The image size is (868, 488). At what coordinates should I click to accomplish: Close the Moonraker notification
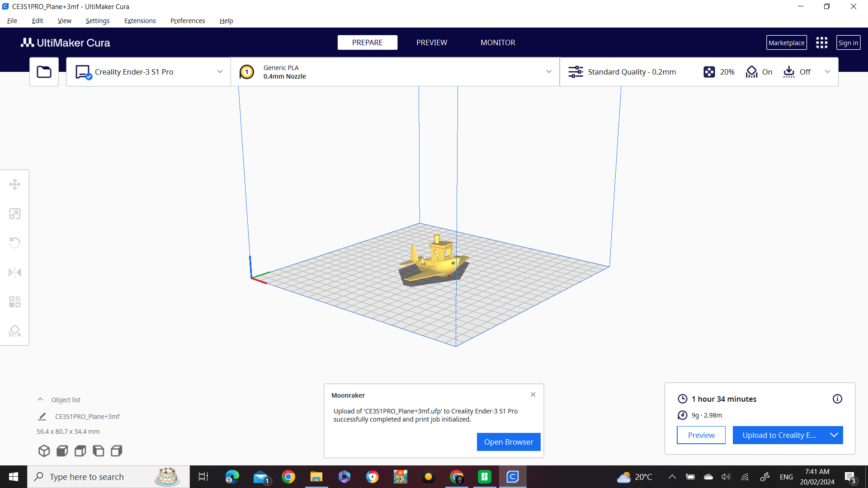click(533, 394)
